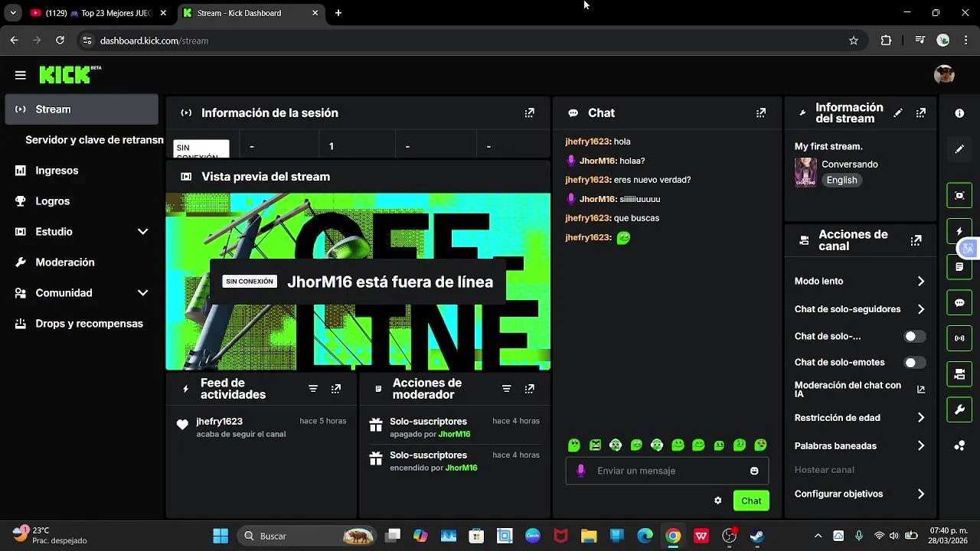The width and height of the screenshot is (980, 551).
Task: Open the emoji picker in the message box
Action: click(754, 471)
